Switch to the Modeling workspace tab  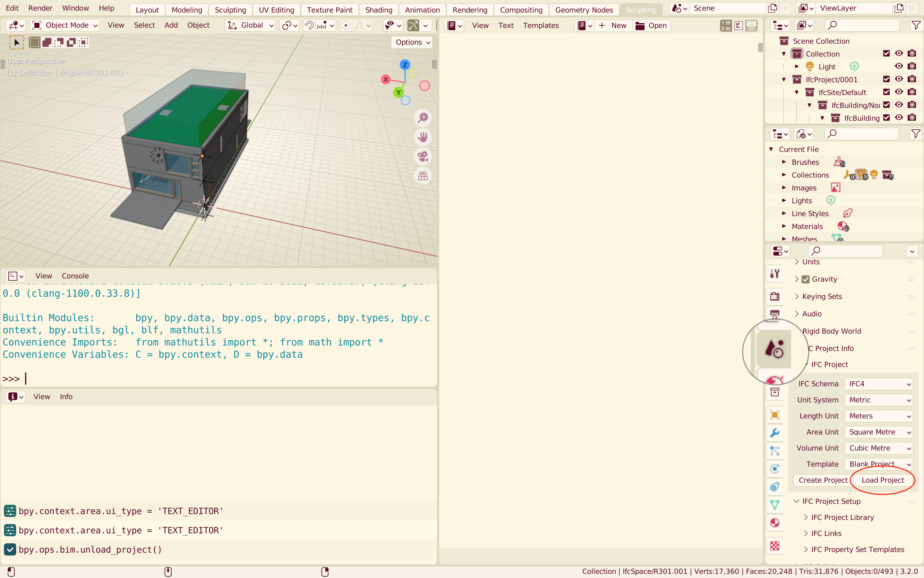click(187, 10)
